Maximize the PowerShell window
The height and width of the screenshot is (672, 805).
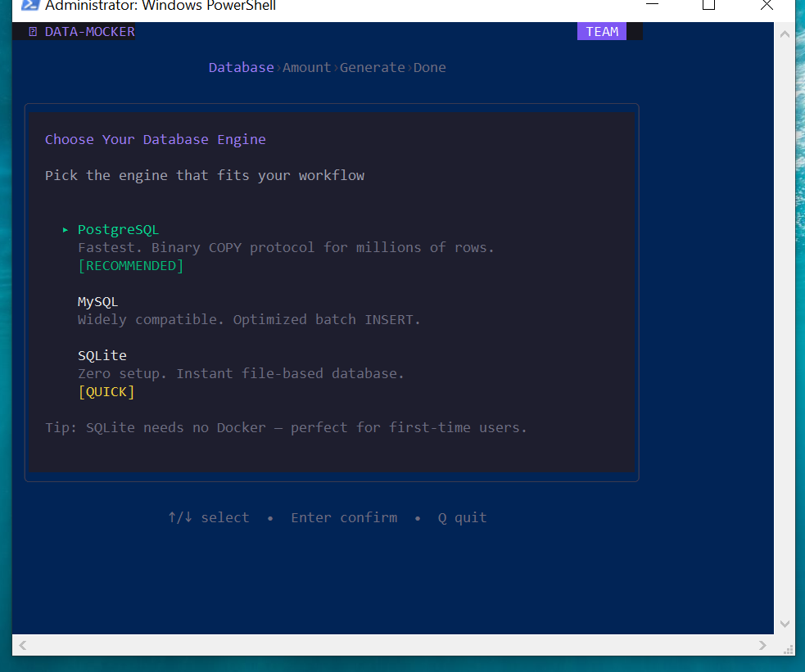[x=708, y=5]
